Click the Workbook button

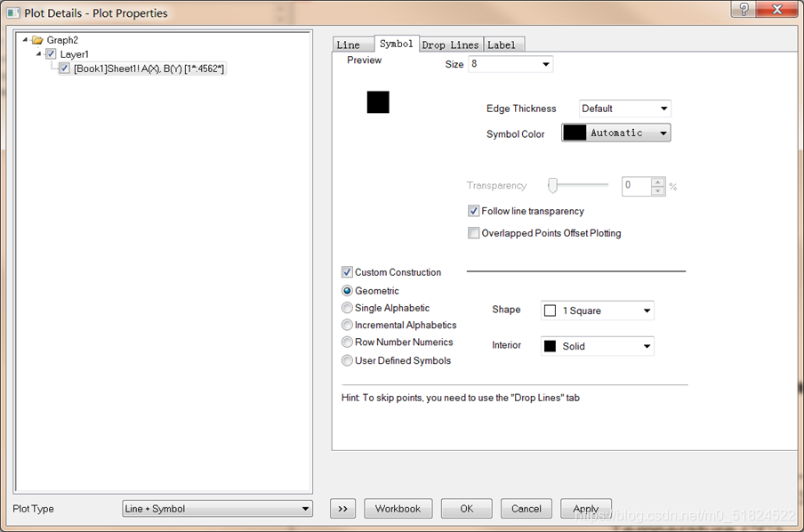(398, 508)
